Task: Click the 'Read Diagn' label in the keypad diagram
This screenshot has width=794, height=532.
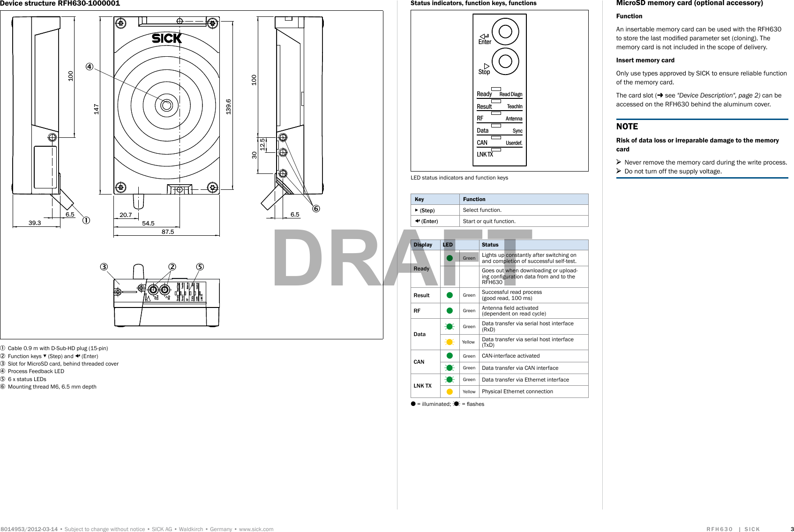Action: (510, 94)
